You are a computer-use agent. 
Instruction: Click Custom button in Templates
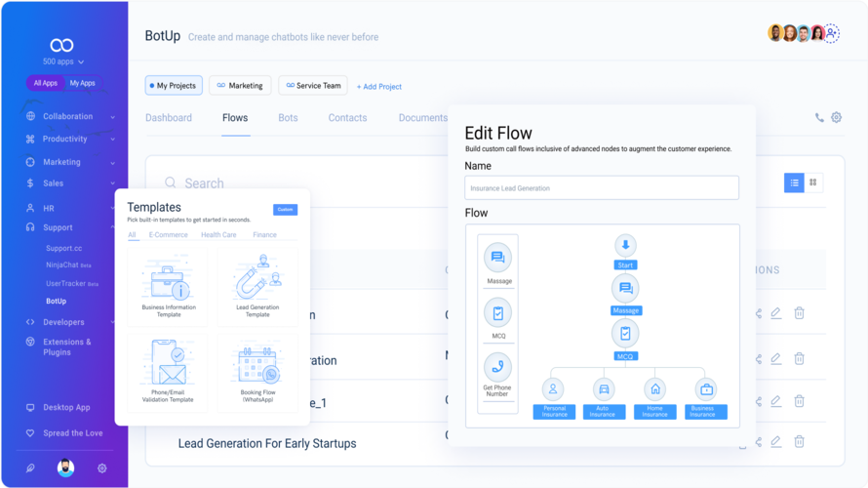pyautogui.click(x=285, y=210)
